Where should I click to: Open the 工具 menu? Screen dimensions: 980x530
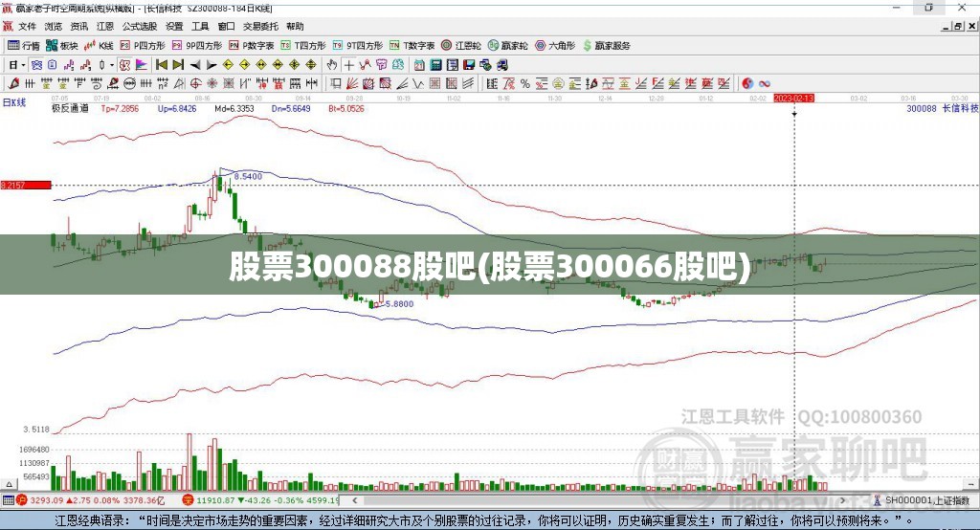(x=200, y=26)
